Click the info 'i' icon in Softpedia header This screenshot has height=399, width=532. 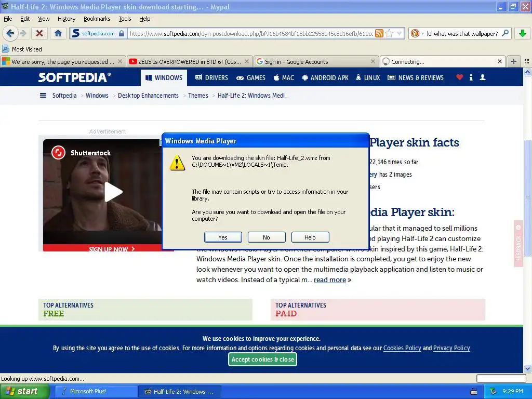[x=471, y=77]
